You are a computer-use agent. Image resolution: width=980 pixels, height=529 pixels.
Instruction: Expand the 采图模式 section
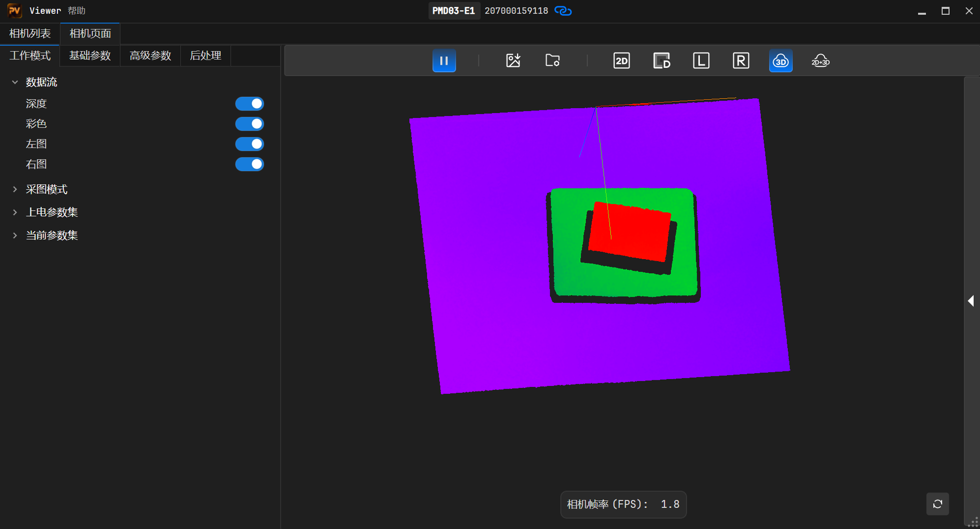(15, 189)
